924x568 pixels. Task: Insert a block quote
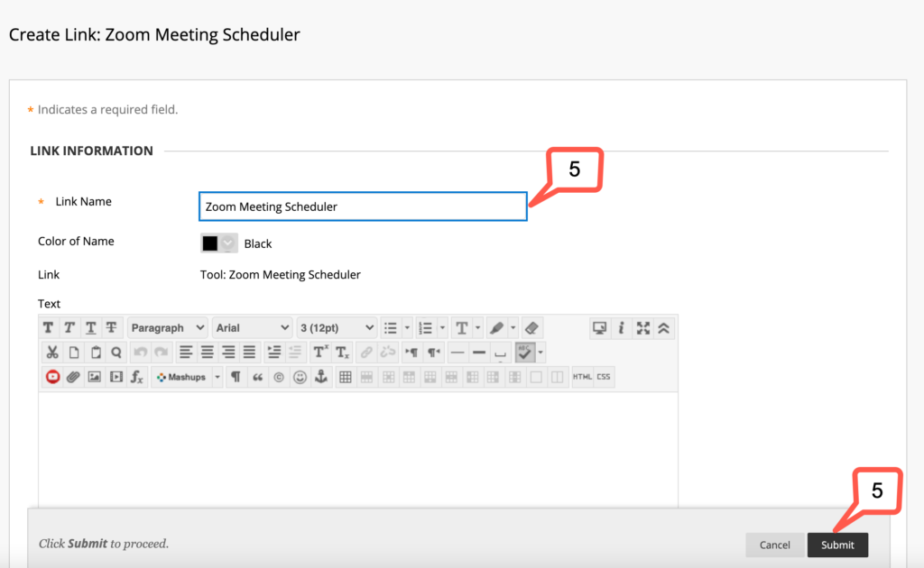tap(257, 377)
